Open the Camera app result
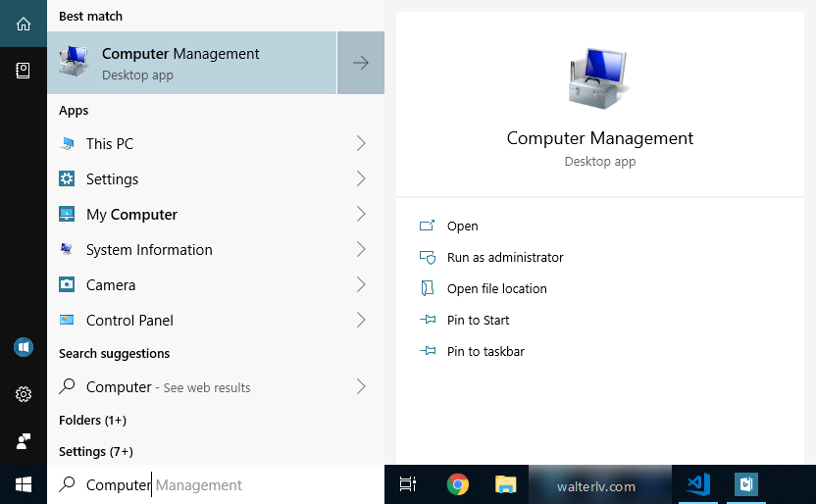 click(x=111, y=285)
